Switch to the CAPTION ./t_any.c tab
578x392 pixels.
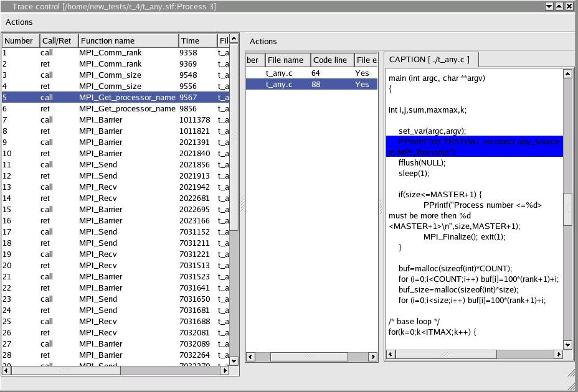click(430, 60)
